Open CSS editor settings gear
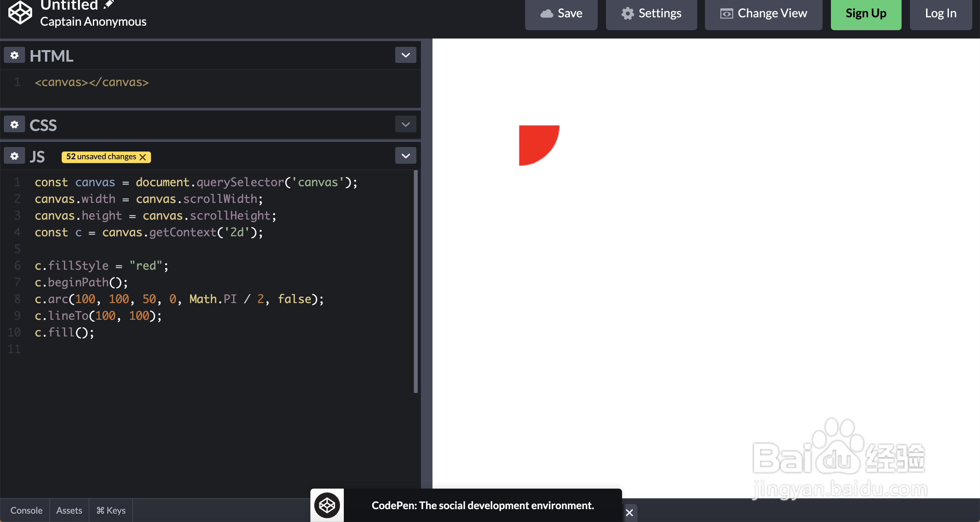The height and width of the screenshot is (522, 980). tap(14, 125)
